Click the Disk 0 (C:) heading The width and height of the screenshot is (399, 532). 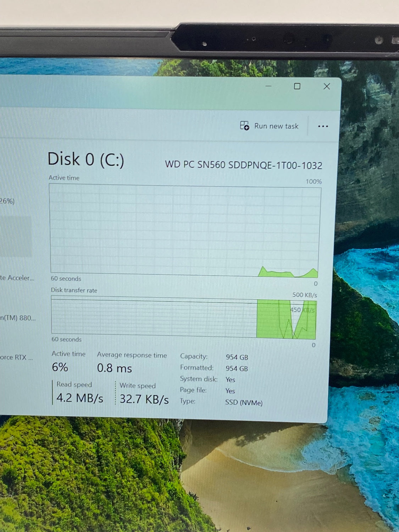[86, 159]
